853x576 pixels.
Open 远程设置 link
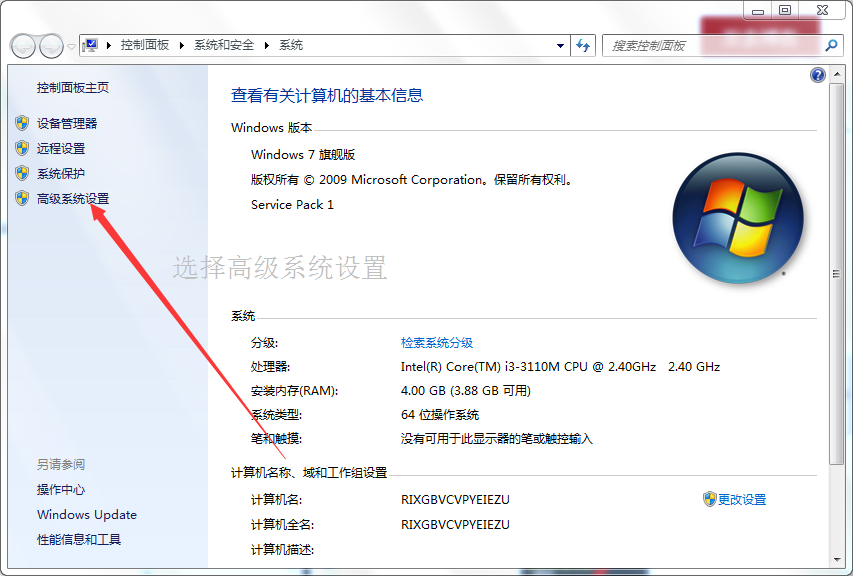(61, 148)
